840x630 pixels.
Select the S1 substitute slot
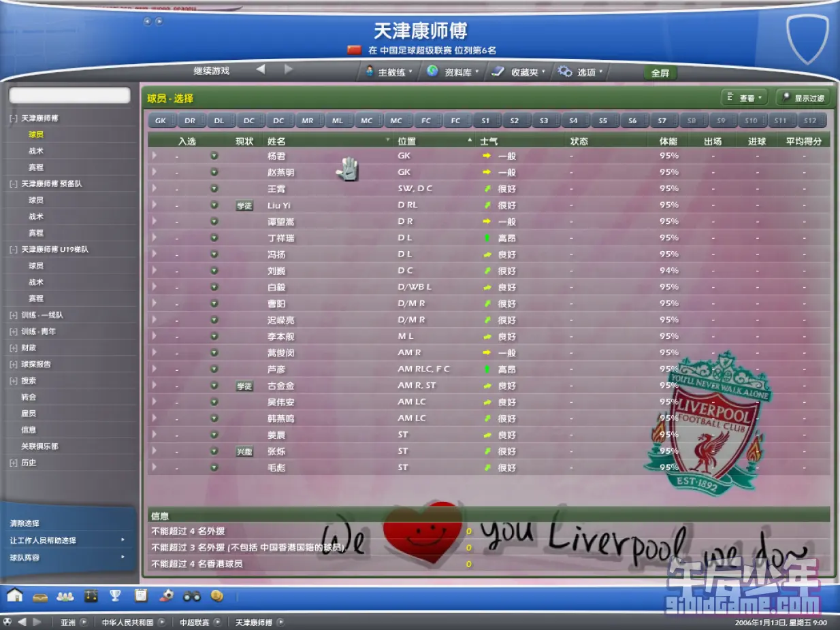point(485,120)
